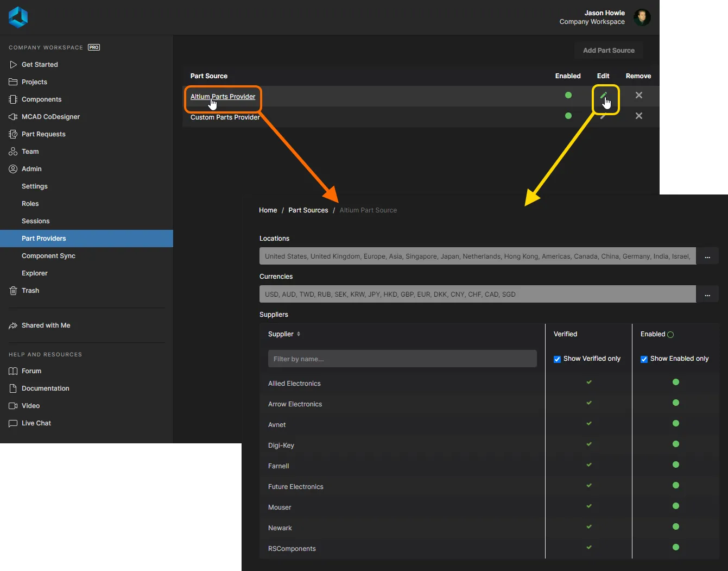
Task: Click verified checkmark for Digi-Key
Action: pyautogui.click(x=589, y=444)
